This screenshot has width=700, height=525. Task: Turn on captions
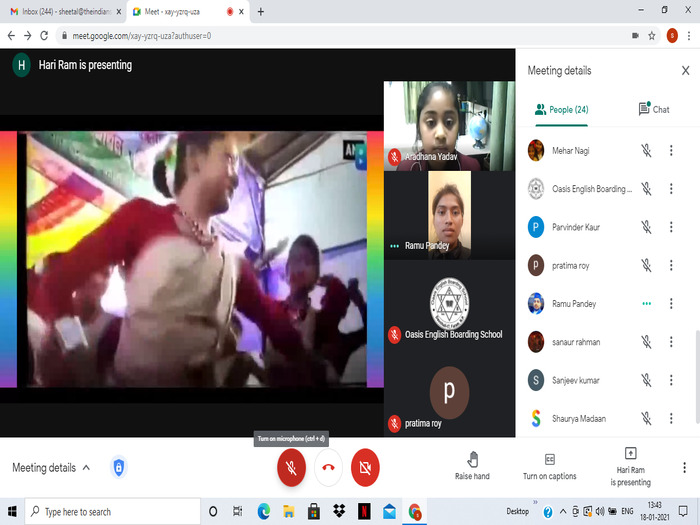(x=550, y=467)
